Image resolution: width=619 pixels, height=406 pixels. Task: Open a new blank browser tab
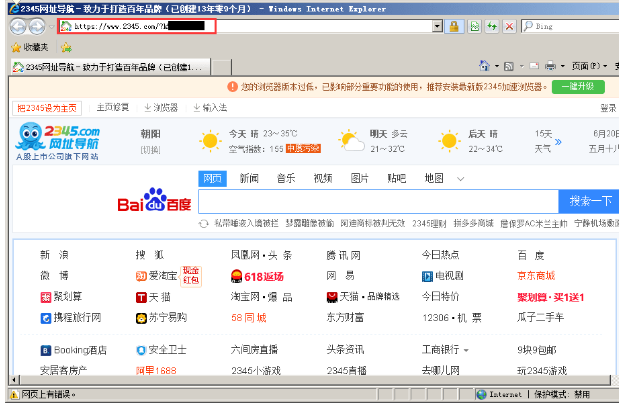221,67
